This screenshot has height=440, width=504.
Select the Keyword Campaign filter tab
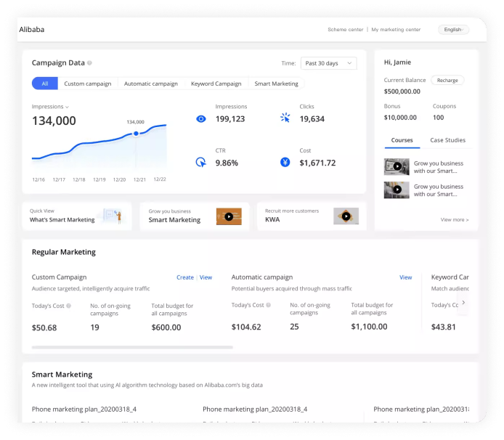216,83
